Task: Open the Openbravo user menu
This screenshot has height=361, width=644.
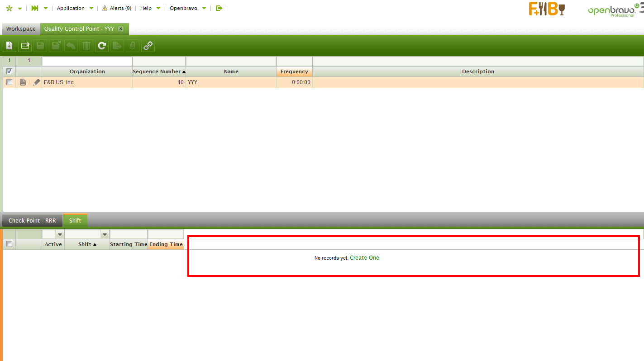Action: coord(188,8)
